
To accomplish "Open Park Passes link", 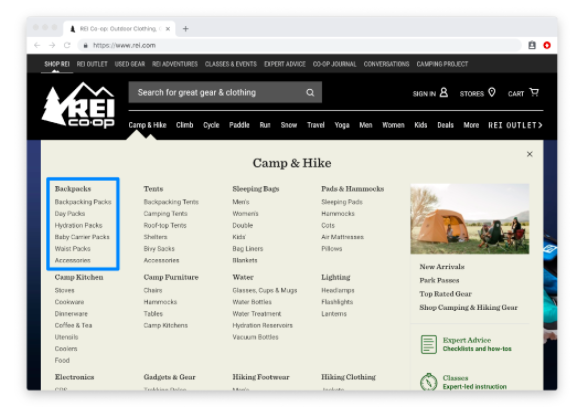I will [439, 280].
